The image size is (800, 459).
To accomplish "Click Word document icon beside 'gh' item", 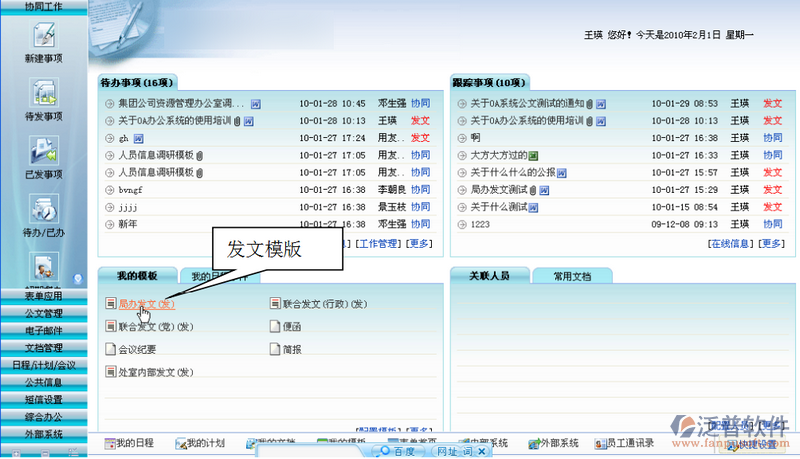I will tap(139, 137).
